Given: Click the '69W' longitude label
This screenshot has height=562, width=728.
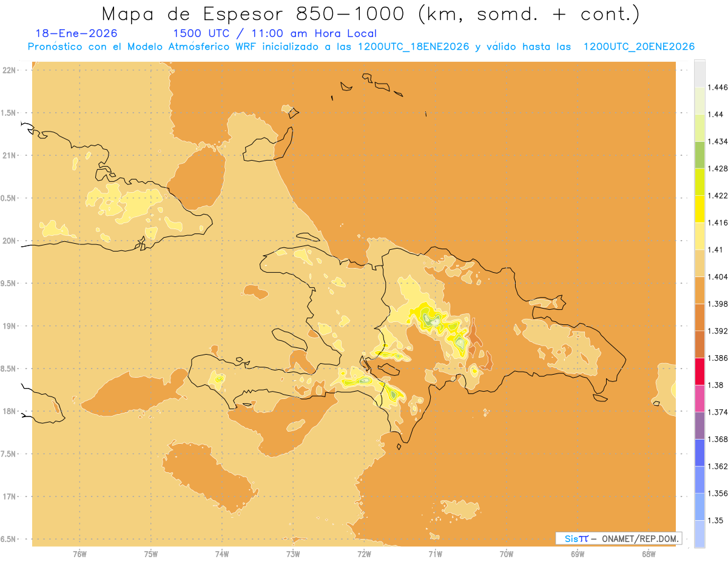Looking at the screenshot, I should pos(578,554).
